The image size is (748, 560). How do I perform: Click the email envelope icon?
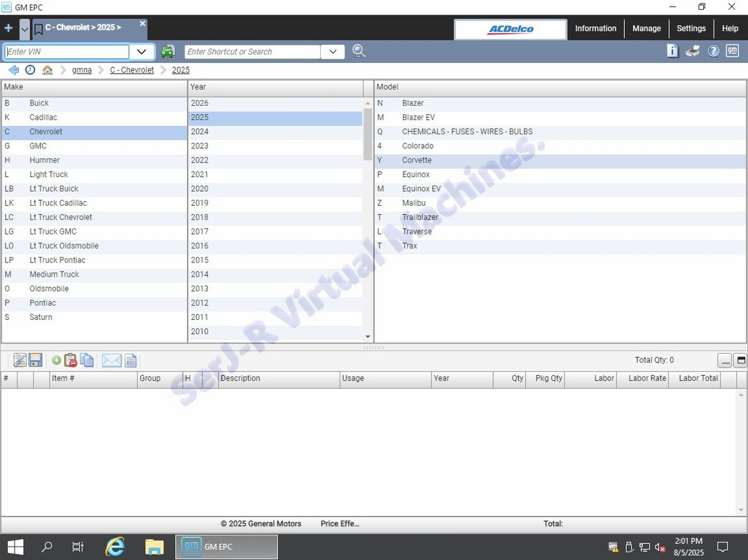click(111, 360)
